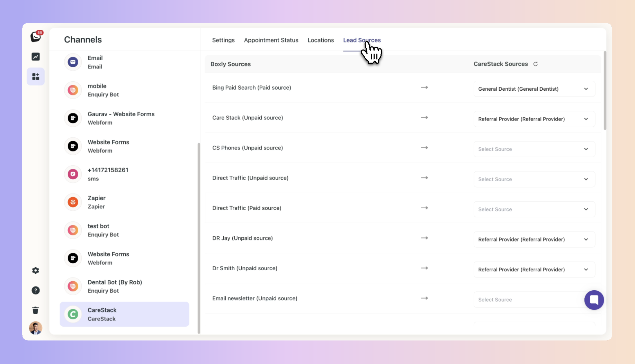Select the Gaurav - Website Forms channel name

point(121,114)
